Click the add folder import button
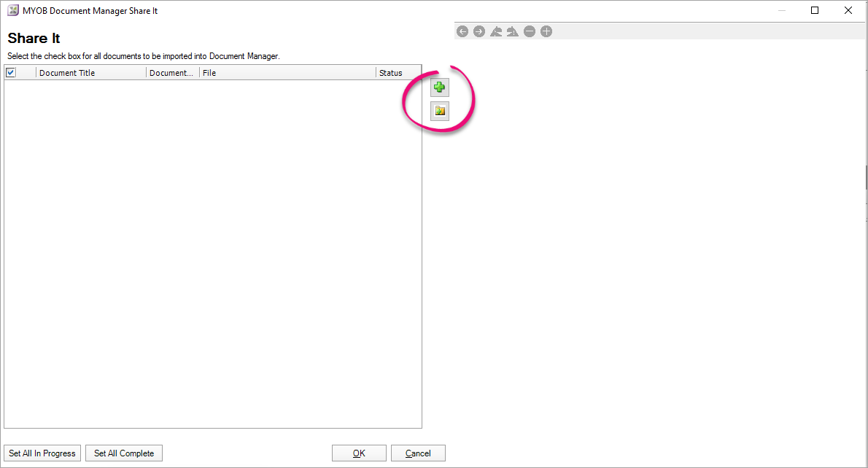 pos(440,112)
